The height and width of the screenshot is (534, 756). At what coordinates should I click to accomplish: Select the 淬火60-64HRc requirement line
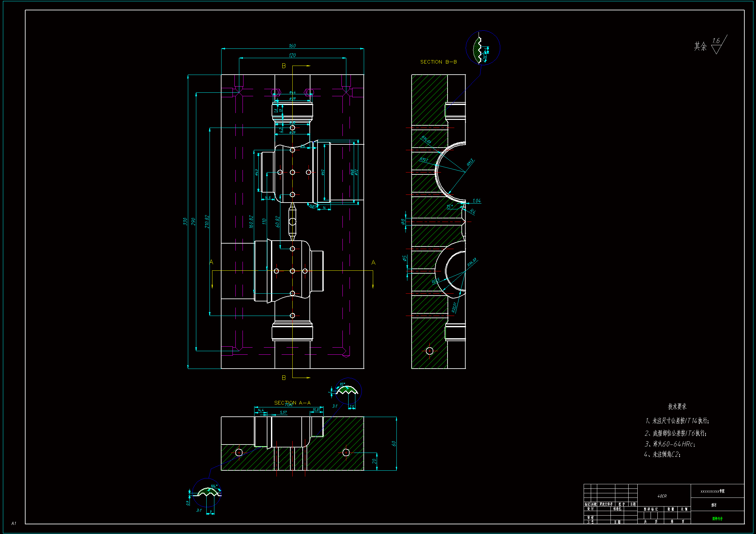(670, 444)
